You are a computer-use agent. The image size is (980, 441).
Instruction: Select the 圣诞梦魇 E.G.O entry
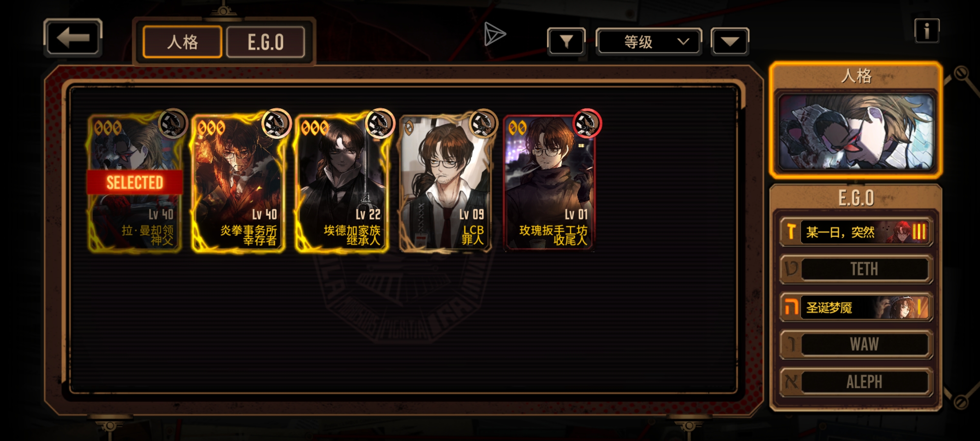click(856, 307)
